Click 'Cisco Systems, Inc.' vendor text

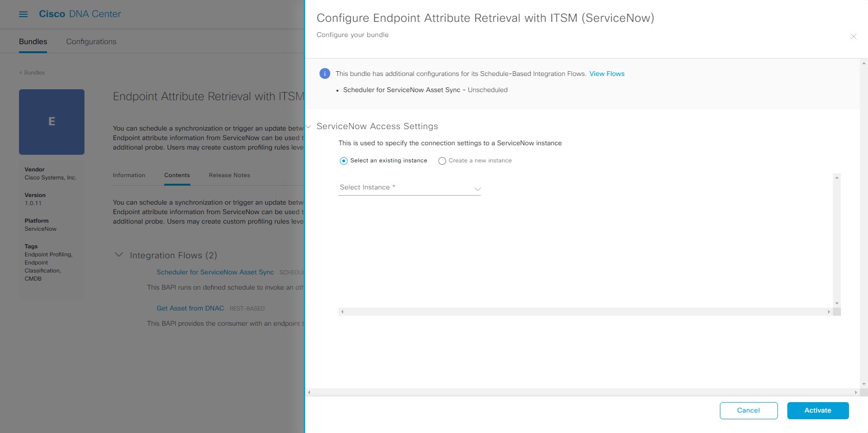50,178
